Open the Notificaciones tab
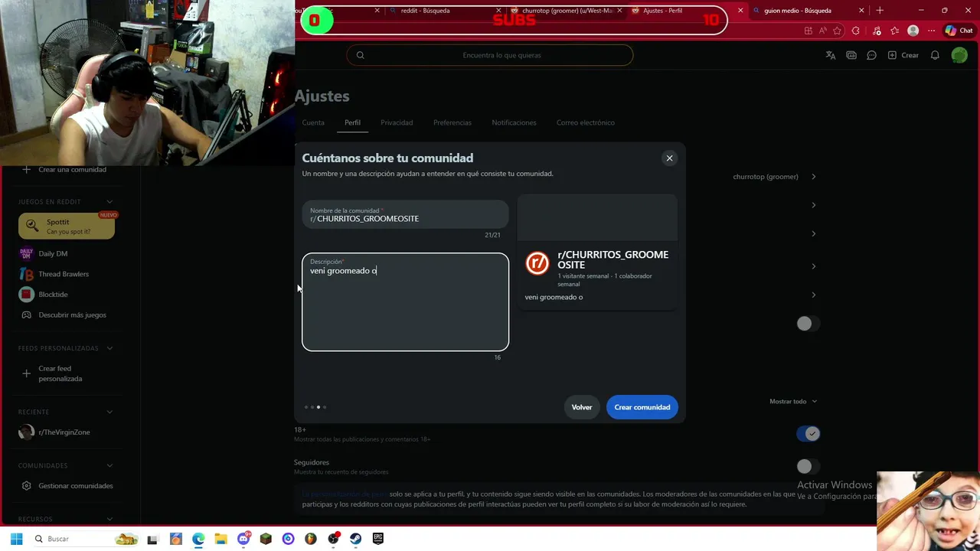Viewport: 980px width, 551px height. tap(514, 122)
